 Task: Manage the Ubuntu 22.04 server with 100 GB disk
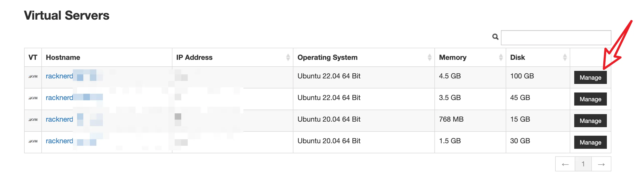tap(590, 77)
